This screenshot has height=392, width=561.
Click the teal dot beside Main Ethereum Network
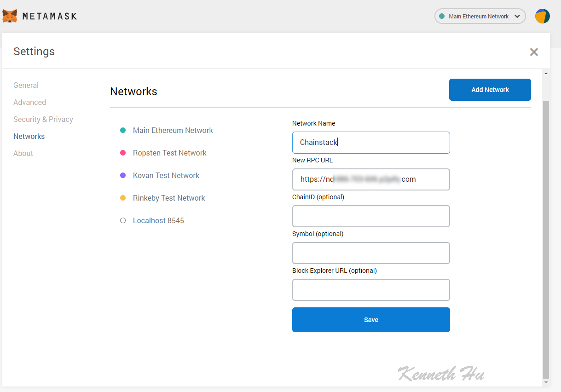coord(123,130)
